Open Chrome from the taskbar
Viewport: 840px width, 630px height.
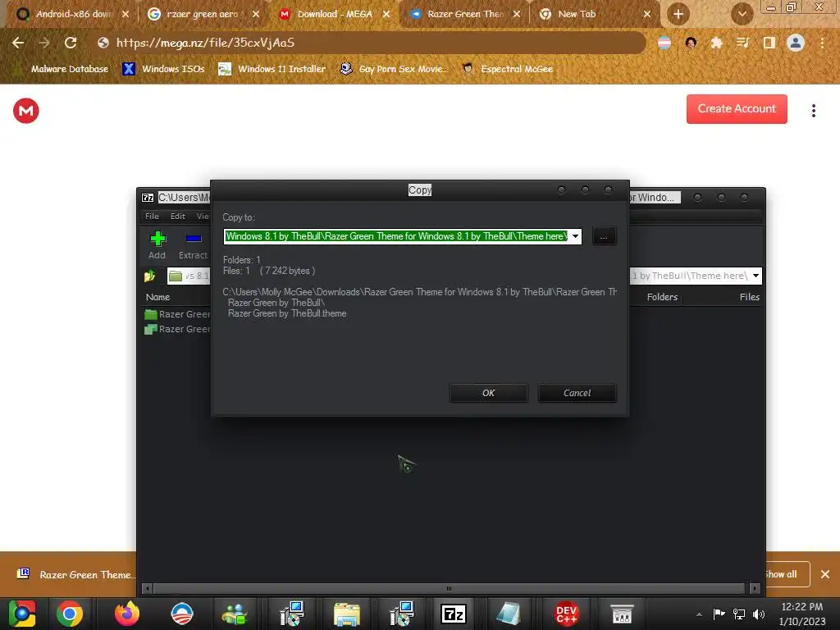70,614
